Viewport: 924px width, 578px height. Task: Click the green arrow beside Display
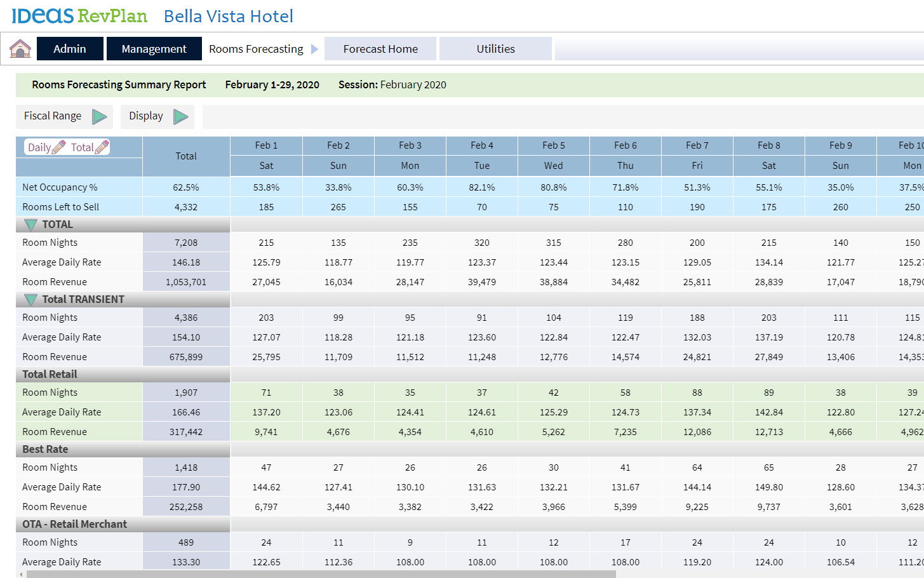coord(181,116)
